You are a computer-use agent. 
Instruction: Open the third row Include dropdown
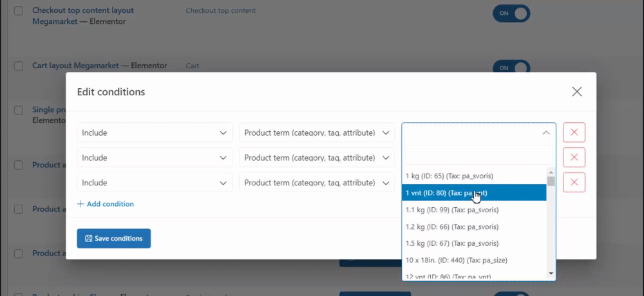pyautogui.click(x=155, y=183)
